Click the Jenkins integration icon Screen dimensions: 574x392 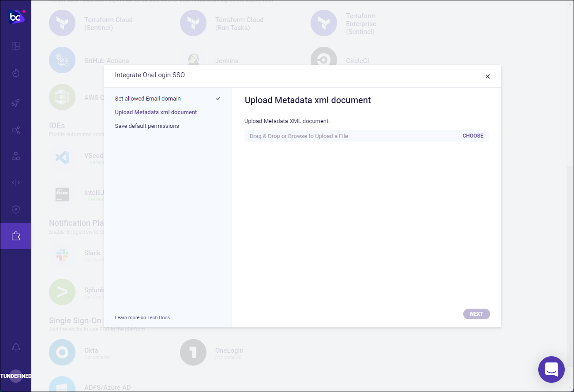click(x=193, y=58)
